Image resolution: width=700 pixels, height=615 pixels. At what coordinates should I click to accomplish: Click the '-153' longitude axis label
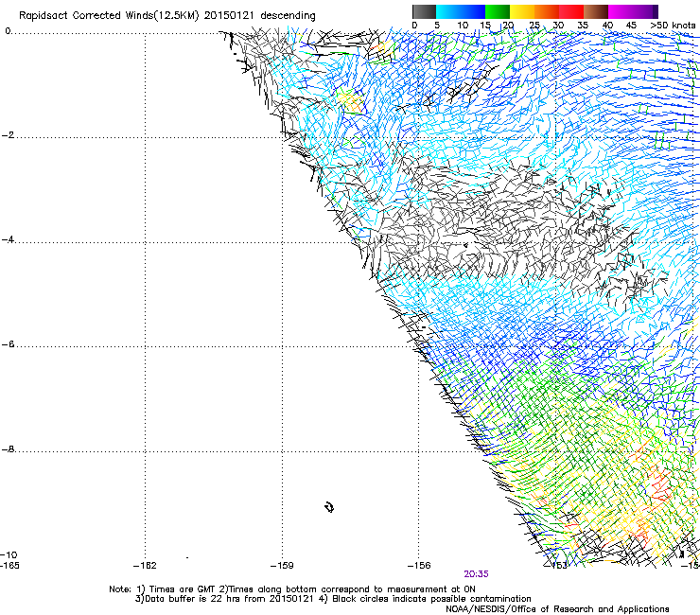tap(556, 566)
